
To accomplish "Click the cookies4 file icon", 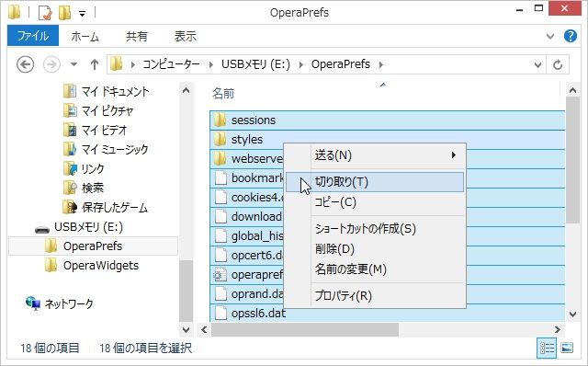I will click(x=220, y=198).
